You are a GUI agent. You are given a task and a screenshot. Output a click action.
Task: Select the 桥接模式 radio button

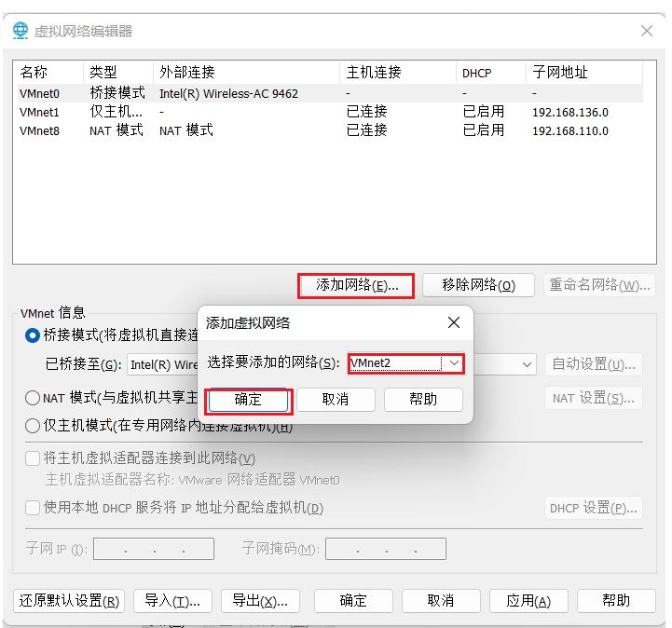tap(33, 335)
